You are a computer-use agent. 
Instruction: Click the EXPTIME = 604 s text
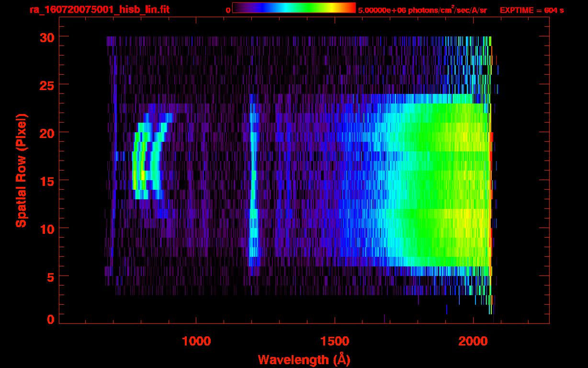(531, 10)
